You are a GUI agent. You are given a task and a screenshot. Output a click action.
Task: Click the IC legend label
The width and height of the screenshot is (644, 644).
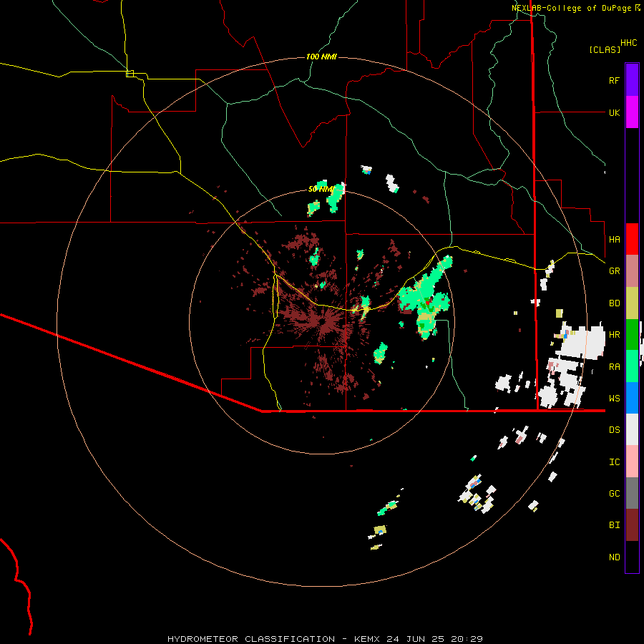click(x=614, y=462)
